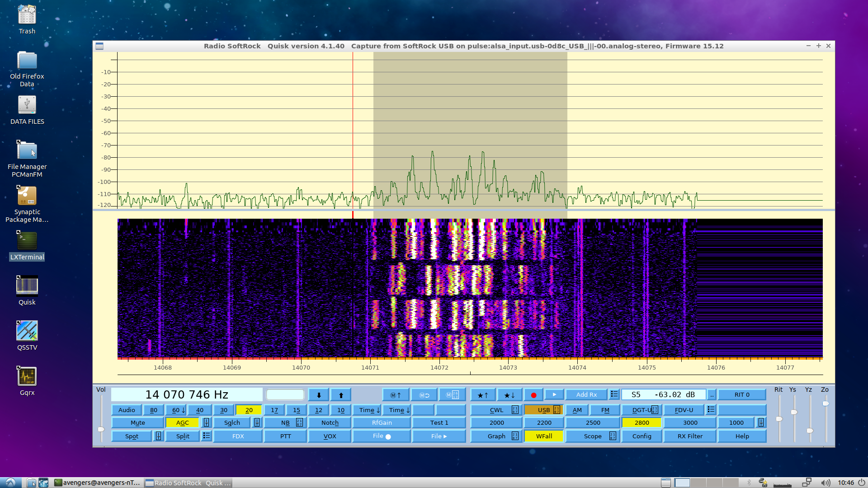Click the frequency up arrow button

(341, 395)
